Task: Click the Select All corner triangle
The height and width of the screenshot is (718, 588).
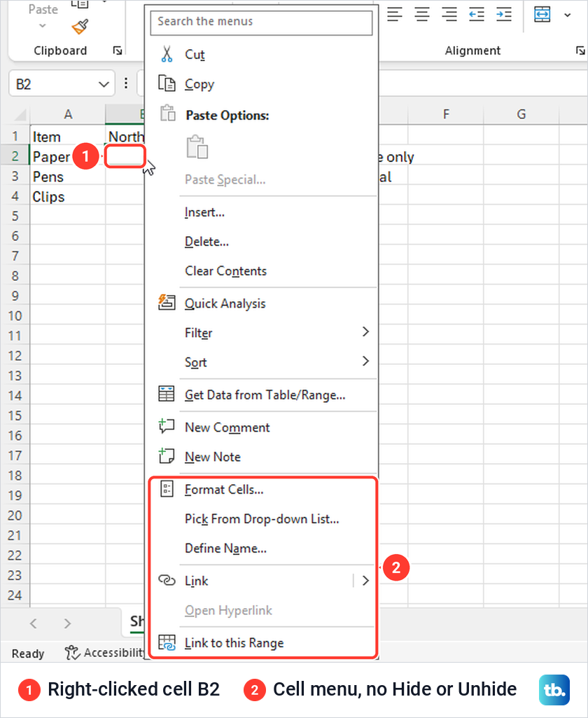Action: click(x=20, y=114)
